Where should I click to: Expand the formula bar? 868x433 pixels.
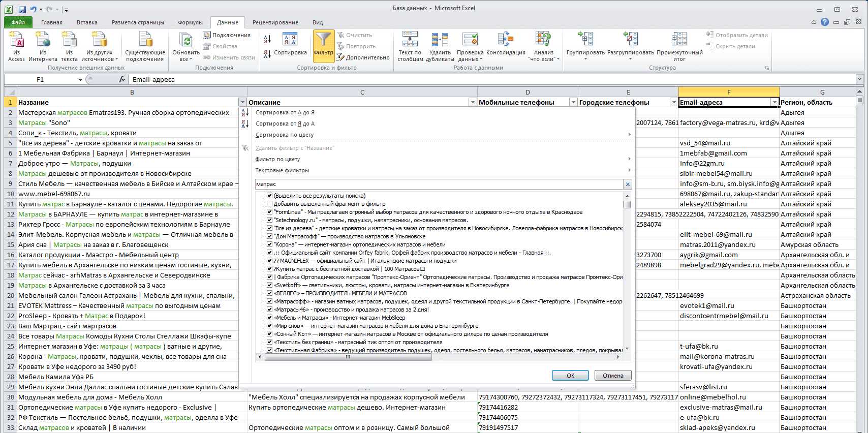[x=859, y=79]
